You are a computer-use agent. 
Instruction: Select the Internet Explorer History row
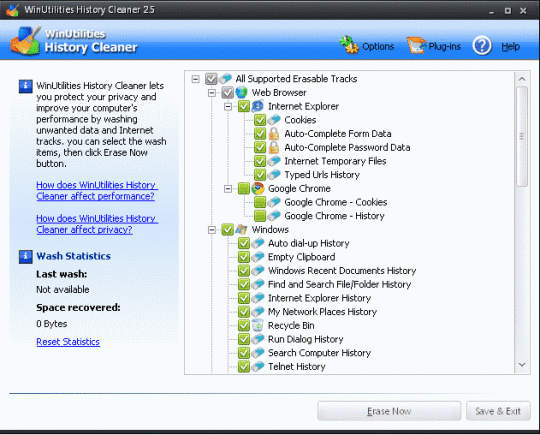[x=320, y=298]
